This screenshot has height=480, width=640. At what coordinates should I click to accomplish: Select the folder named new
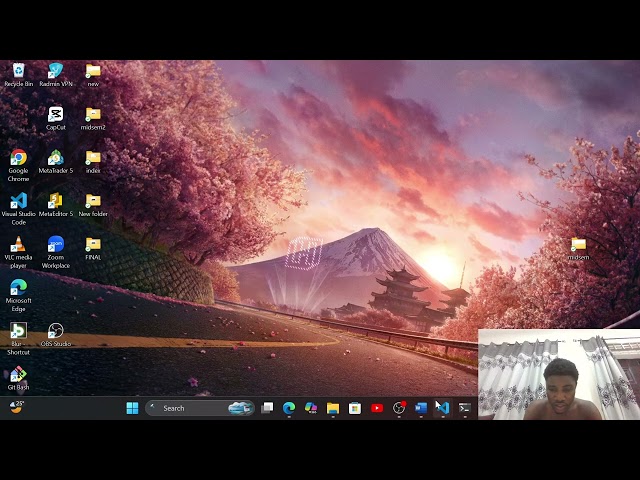[93, 75]
